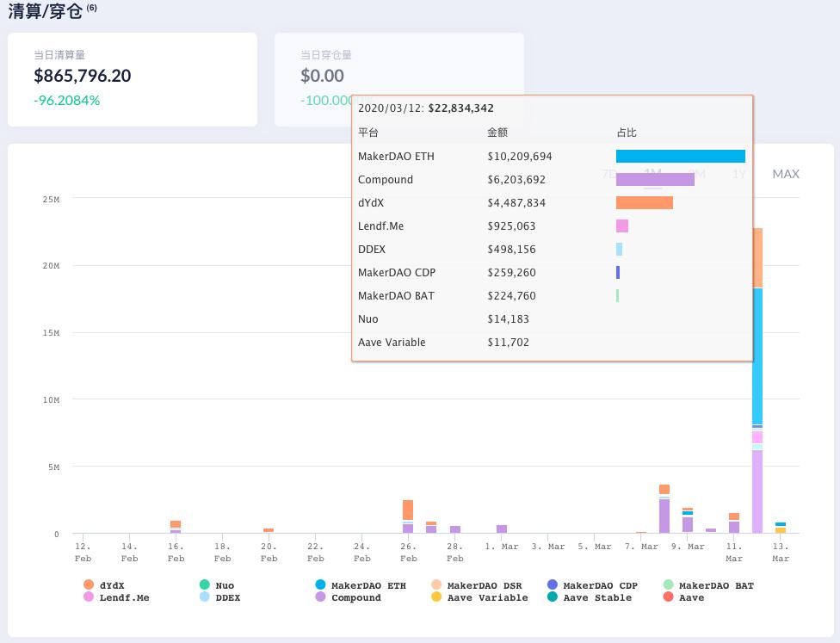Toggle the dYdX legend dot
The width and height of the screenshot is (840, 643).
[x=89, y=585]
